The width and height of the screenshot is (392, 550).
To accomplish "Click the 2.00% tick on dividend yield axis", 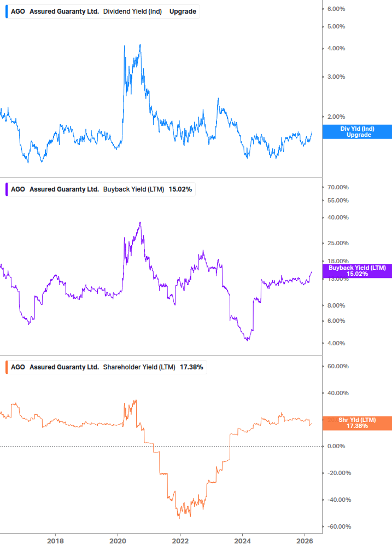I will 336,117.
